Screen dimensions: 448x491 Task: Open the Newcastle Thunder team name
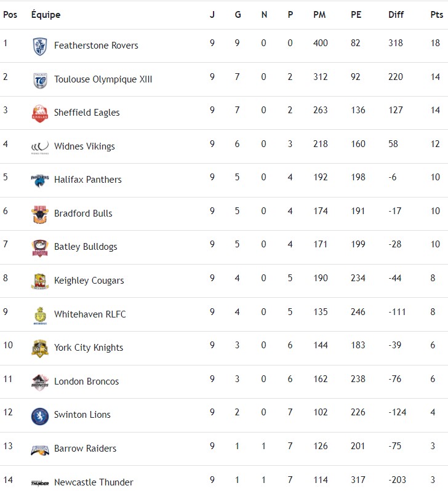pos(94,482)
